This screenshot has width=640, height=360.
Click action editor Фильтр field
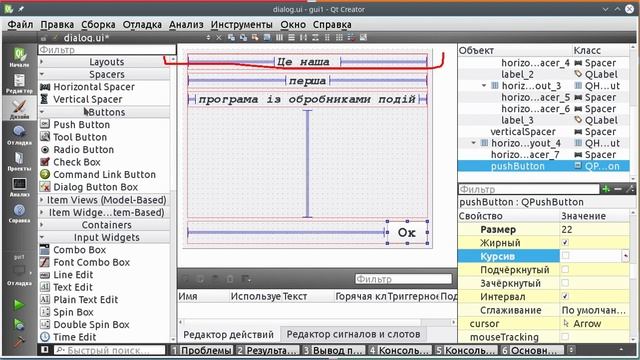(403, 279)
